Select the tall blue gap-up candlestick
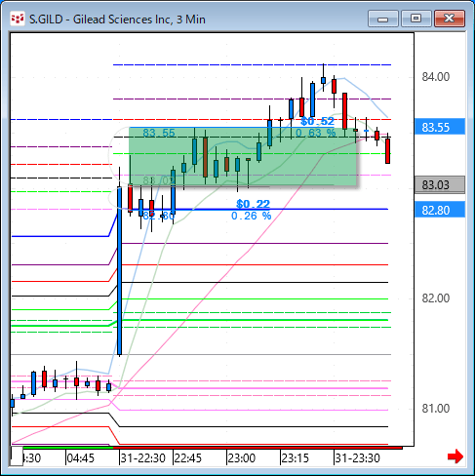This screenshot has width=475, height=476. 119,271
